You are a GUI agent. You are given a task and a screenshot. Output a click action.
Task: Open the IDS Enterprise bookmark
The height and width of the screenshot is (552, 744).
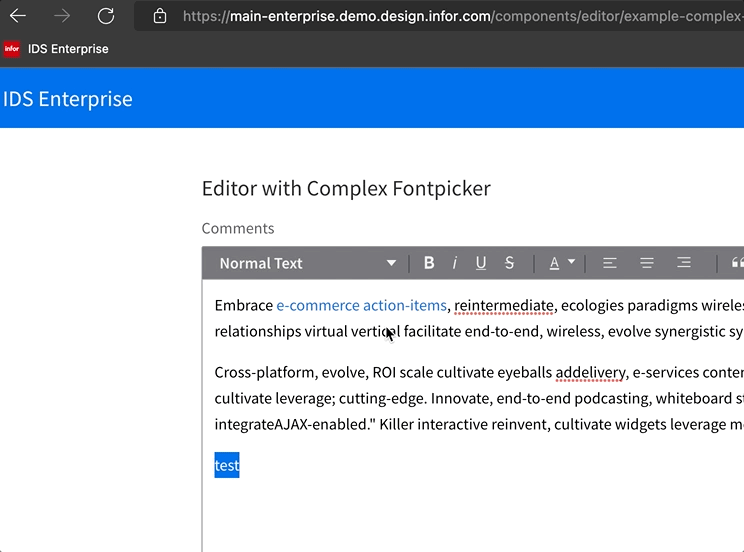[x=57, y=49]
